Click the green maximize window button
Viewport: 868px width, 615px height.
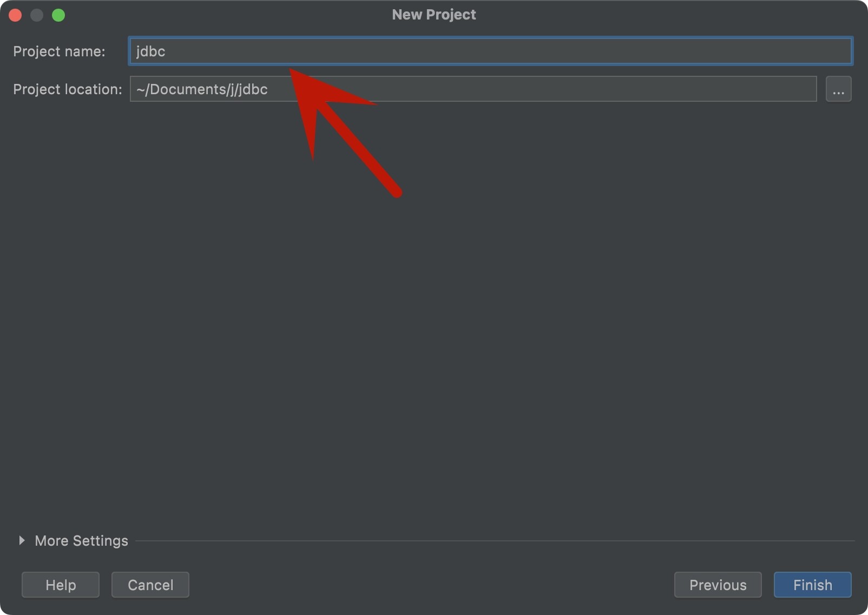tap(58, 15)
